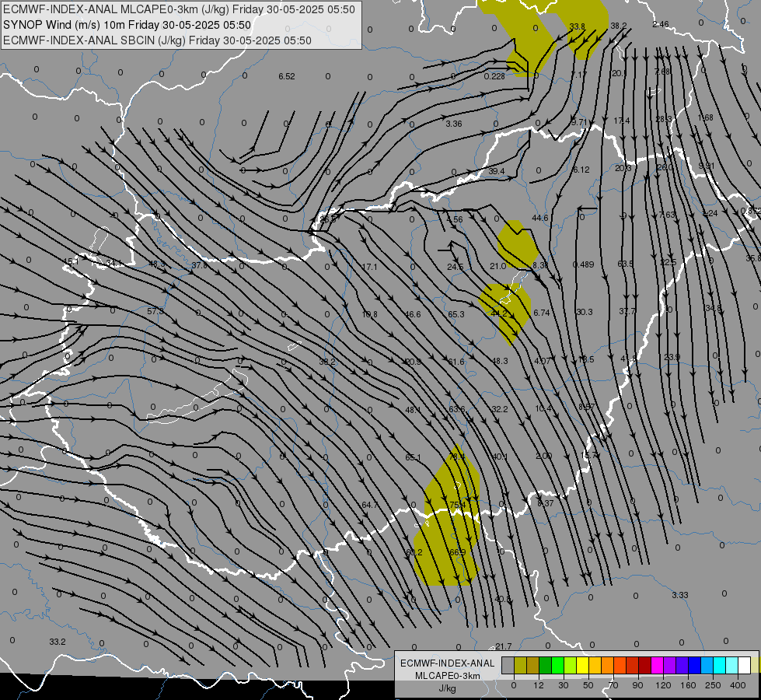Image resolution: width=761 pixels, height=700 pixels.
Task: Click the MLCAPE0-3km title line at top
Action: 179,9
